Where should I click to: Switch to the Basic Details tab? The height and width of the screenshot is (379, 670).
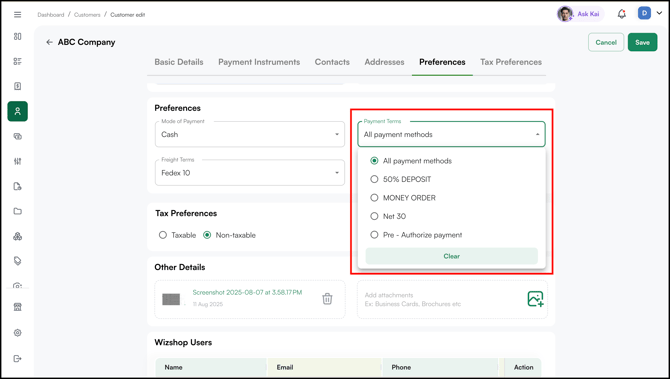tap(179, 62)
